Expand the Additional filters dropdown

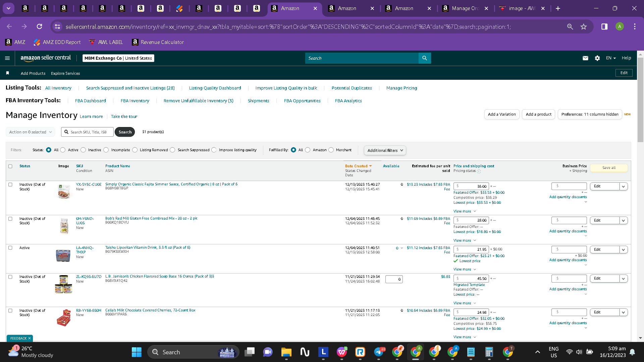(385, 150)
